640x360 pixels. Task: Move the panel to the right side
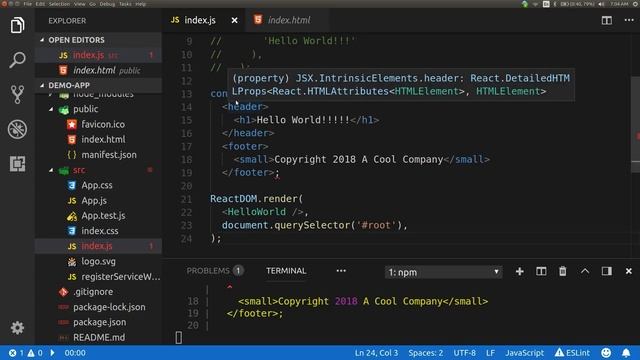(607, 271)
